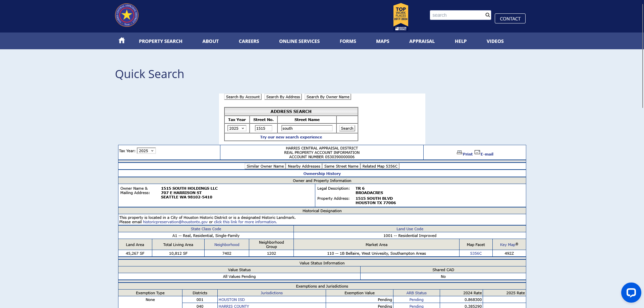Click total living area 10,812 SF
Image resolution: width=644 pixels, height=308 pixels.
pyautogui.click(x=178, y=253)
